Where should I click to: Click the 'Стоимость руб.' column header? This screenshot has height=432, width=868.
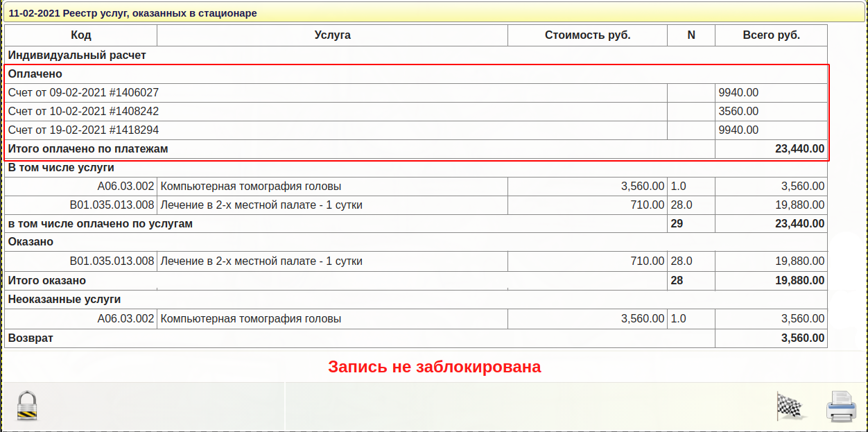pos(587,35)
